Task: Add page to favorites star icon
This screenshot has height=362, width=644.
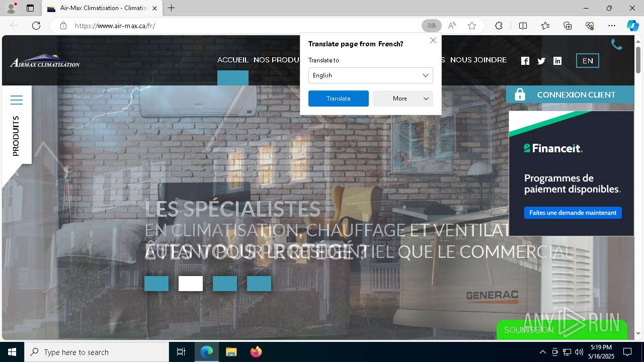Action: pos(472,26)
